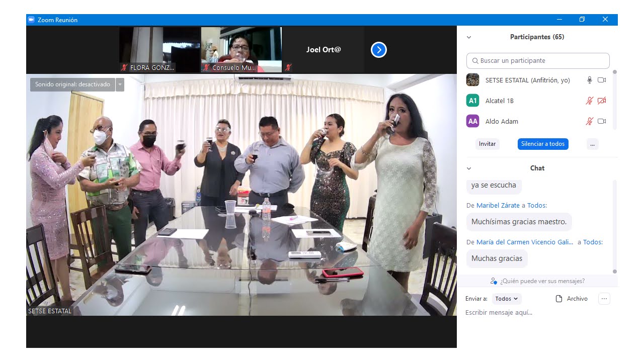Click Invitar button
Viewport: 644px width, 362px height.
(487, 144)
